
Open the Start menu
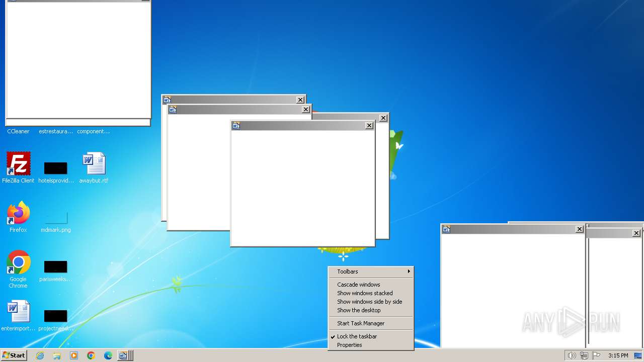pyautogui.click(x=14, y=355)
